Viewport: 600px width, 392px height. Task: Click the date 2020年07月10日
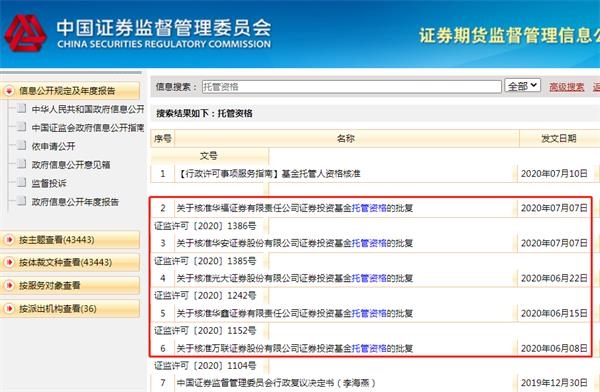point(554,174)
